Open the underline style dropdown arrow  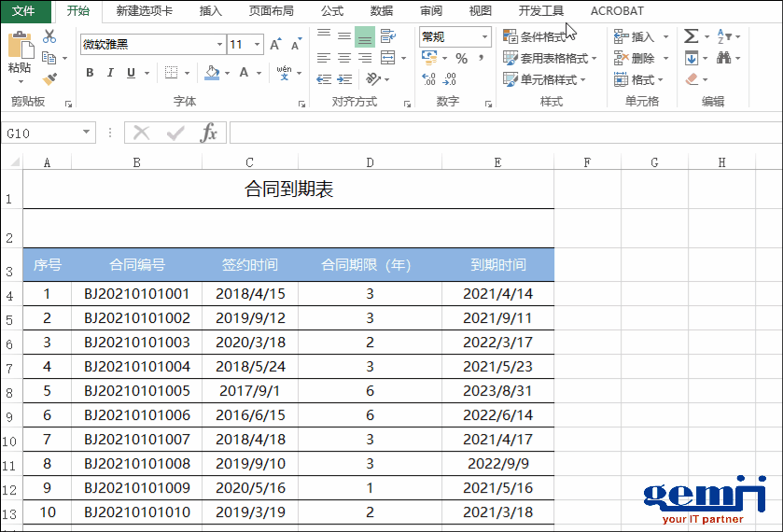pos(147,73)
